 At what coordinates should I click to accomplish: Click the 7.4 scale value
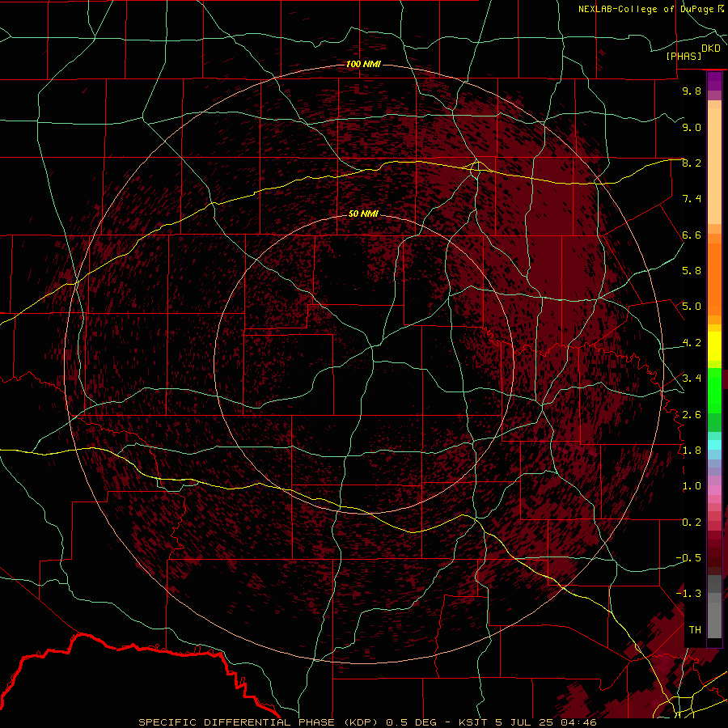point(692,199)
